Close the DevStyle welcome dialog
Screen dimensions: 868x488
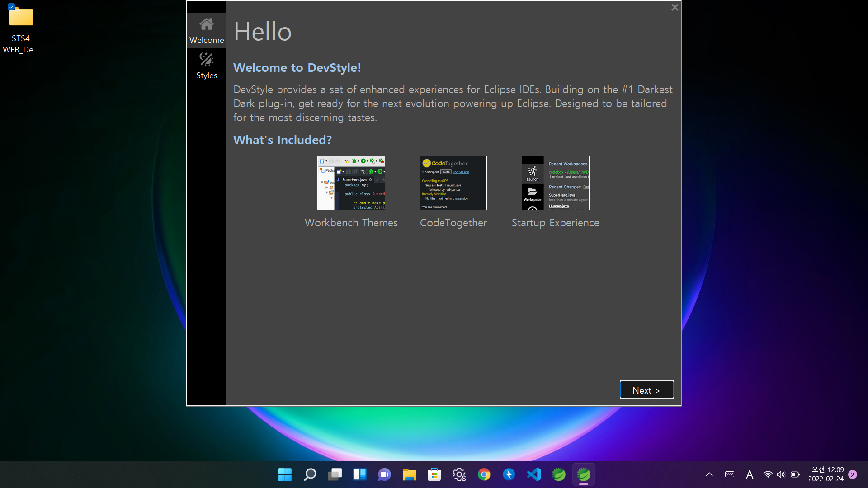point(675,7)
